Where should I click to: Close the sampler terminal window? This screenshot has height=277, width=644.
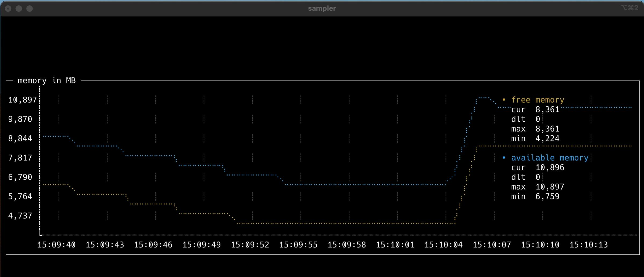[8, 9]
